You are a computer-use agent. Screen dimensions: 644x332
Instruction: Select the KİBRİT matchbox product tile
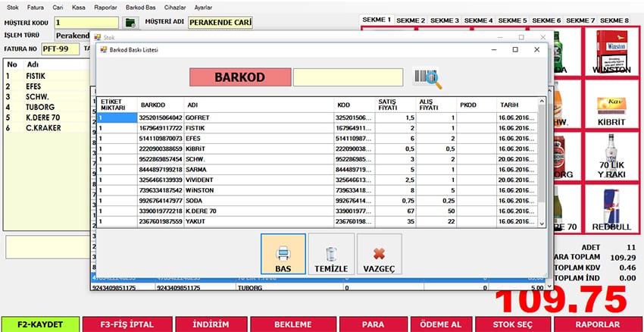(611, 104)
